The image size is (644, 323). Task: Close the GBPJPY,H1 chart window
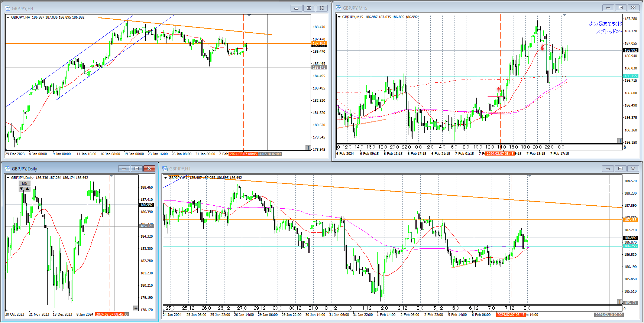pyautogui.click(x=633, y=169)
